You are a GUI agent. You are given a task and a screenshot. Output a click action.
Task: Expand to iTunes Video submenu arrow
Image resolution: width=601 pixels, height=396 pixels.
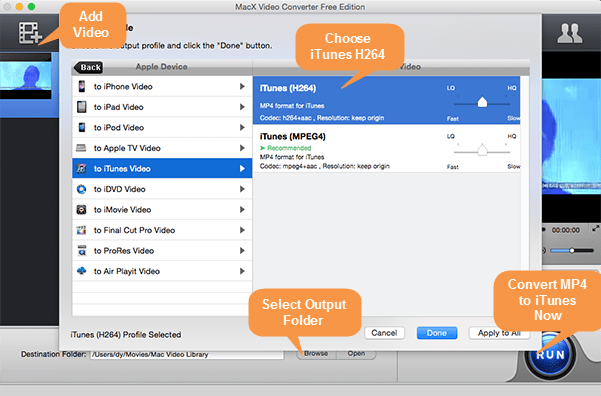pos(242,168)
